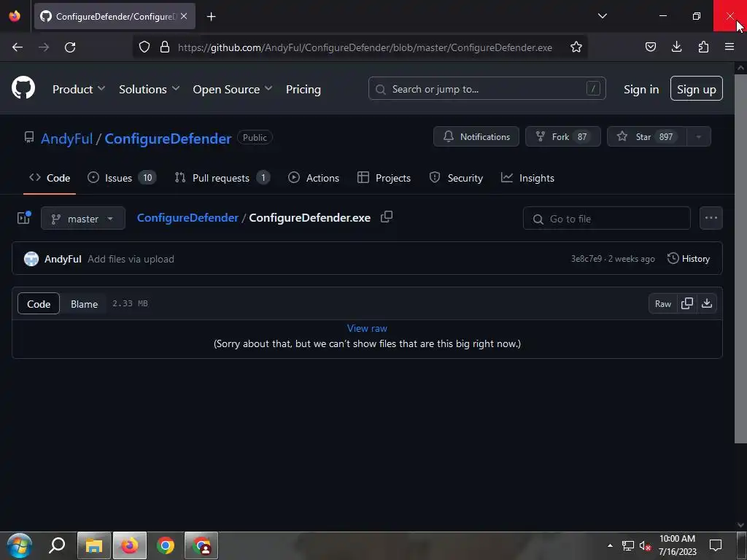Expand the Product menu
This screenshot has width=747, height=560.
[79, 89]
